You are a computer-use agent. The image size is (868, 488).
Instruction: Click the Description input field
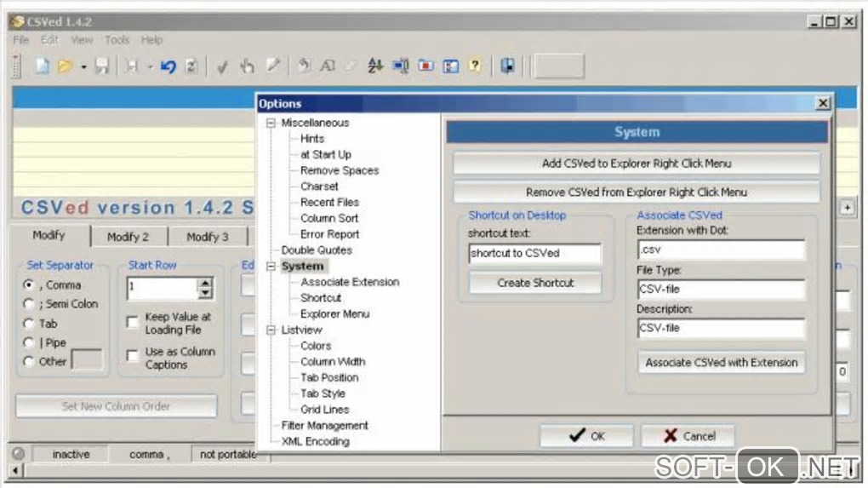(722, 328)
